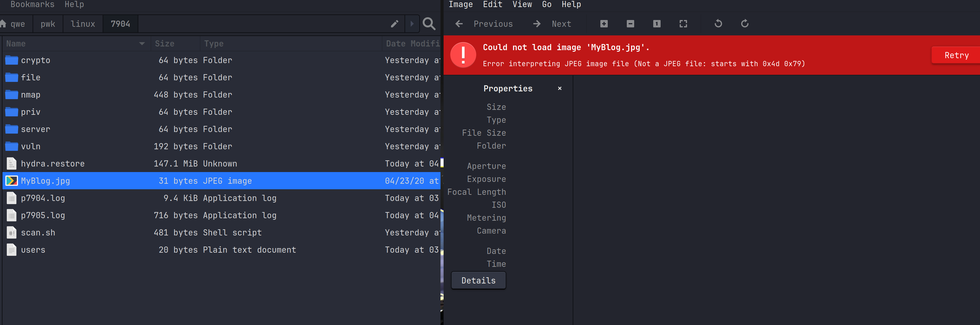
Task: Click the '448 bytes' size cell
Action: (x=176, y=94)
